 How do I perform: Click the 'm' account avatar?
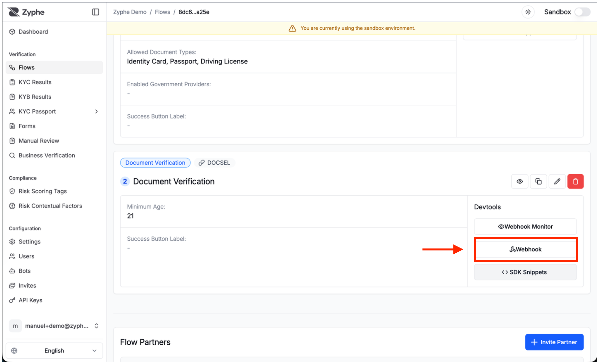point(15,326)
